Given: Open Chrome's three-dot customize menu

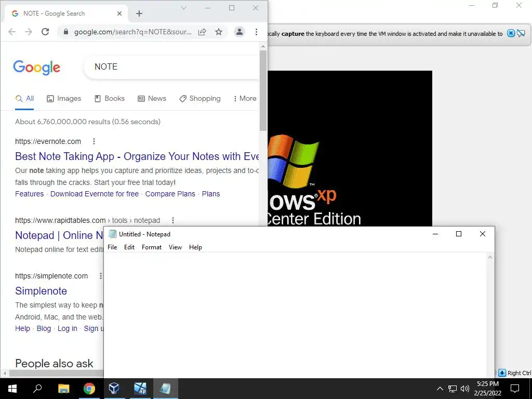Looking at the screenshot, I should (256, 32).
